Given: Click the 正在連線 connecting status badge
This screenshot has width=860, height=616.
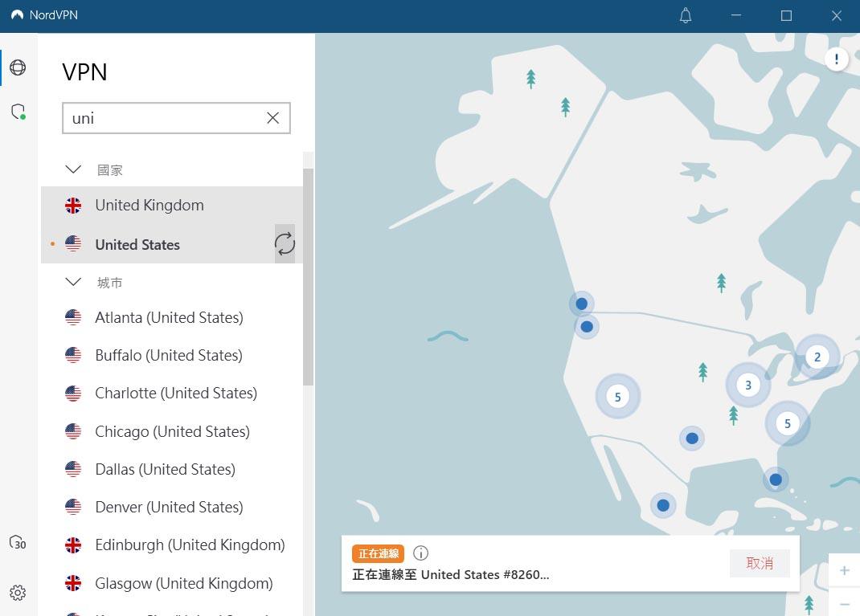Looking at the screenshot, I should tap(378, 553).
